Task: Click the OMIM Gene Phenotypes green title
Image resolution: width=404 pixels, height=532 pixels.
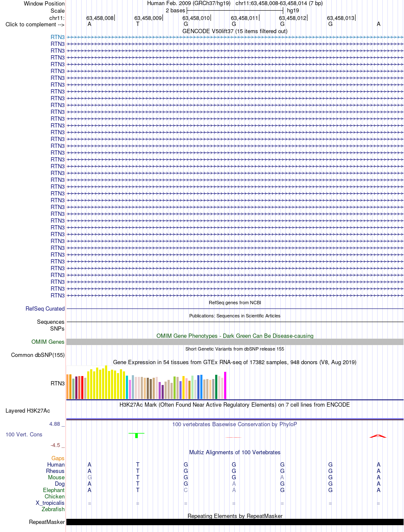Action: (x=235, y=336)
